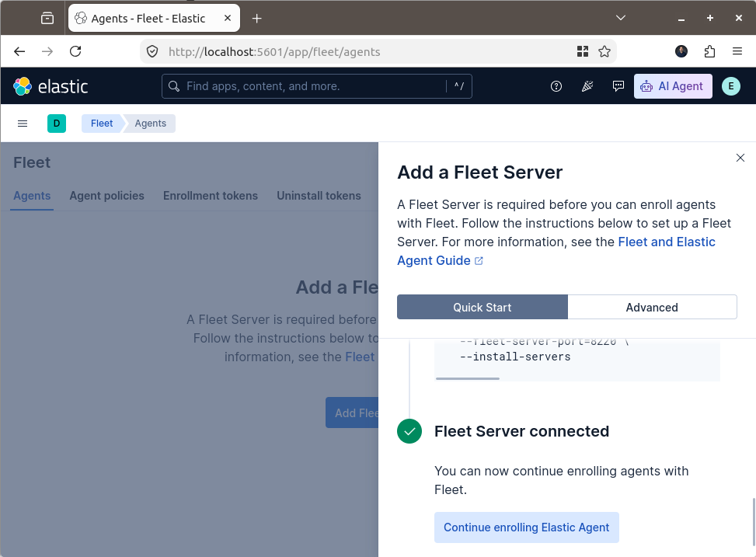The image size is (756, 557).
Task: Select the Agents breadcrumb
Action: coord(151,124)
